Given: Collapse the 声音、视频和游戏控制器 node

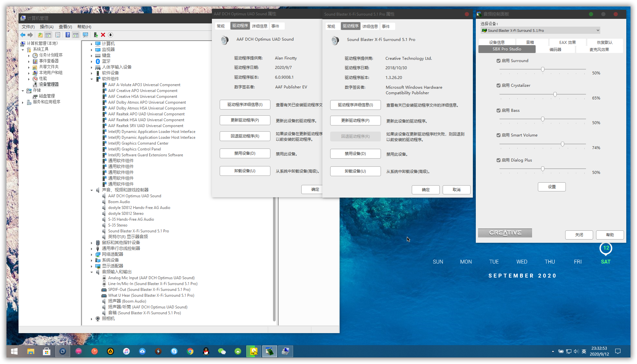Looking at the screenshot, I should coord(92,190).
